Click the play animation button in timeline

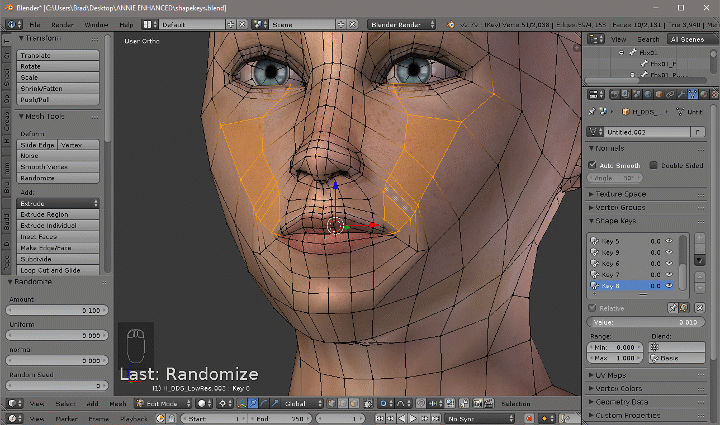click(x=415, y=418)
